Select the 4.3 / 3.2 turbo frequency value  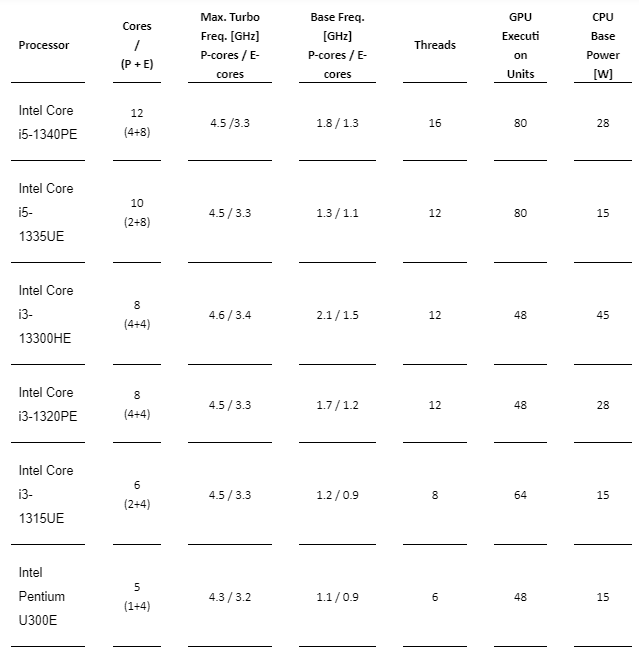click(x=229, y=597)
